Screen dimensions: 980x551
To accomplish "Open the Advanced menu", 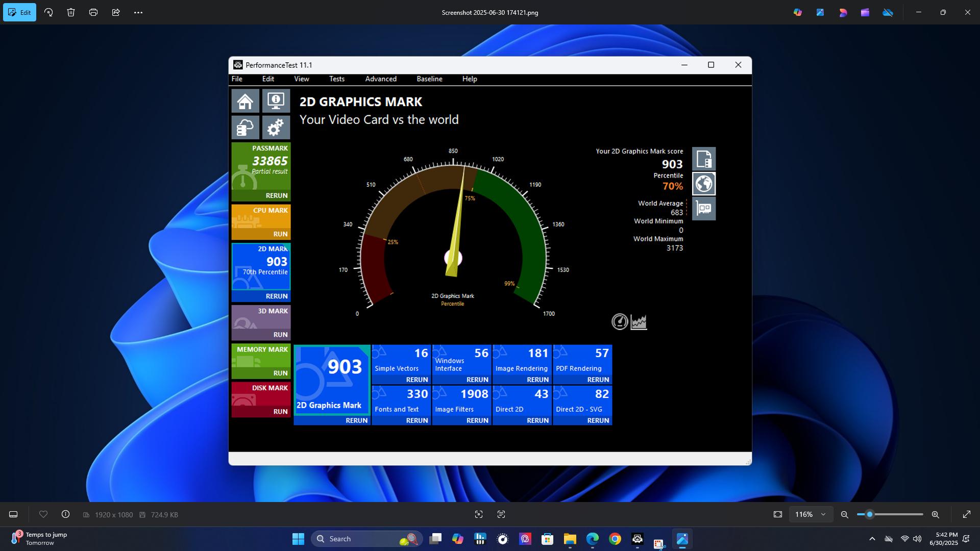I will (381, 79).
